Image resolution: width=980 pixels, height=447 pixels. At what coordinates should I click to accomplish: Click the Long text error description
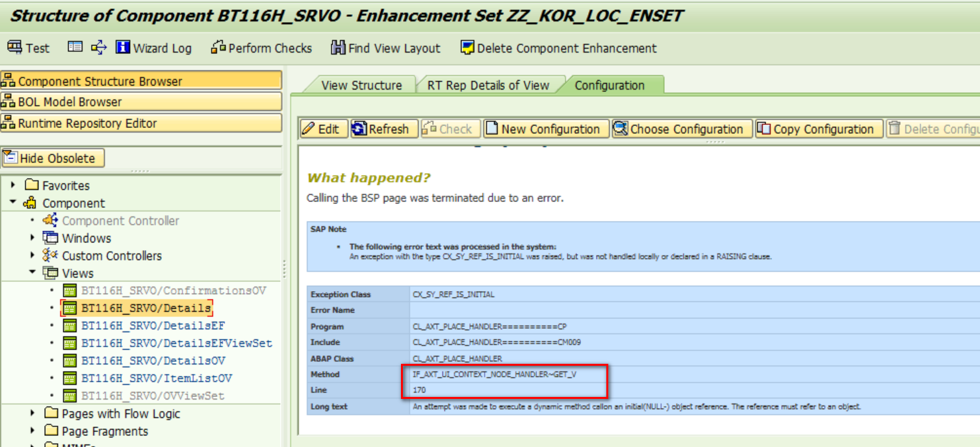pos(637,407)
